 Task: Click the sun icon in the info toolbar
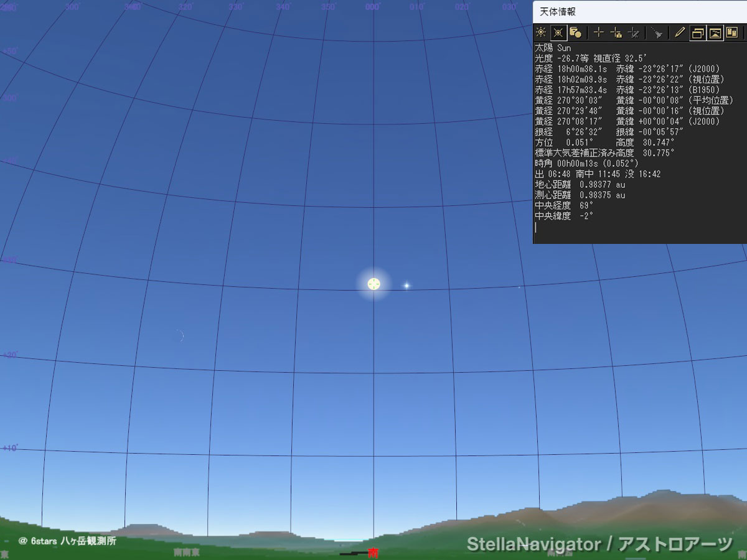tap(541, 33)
